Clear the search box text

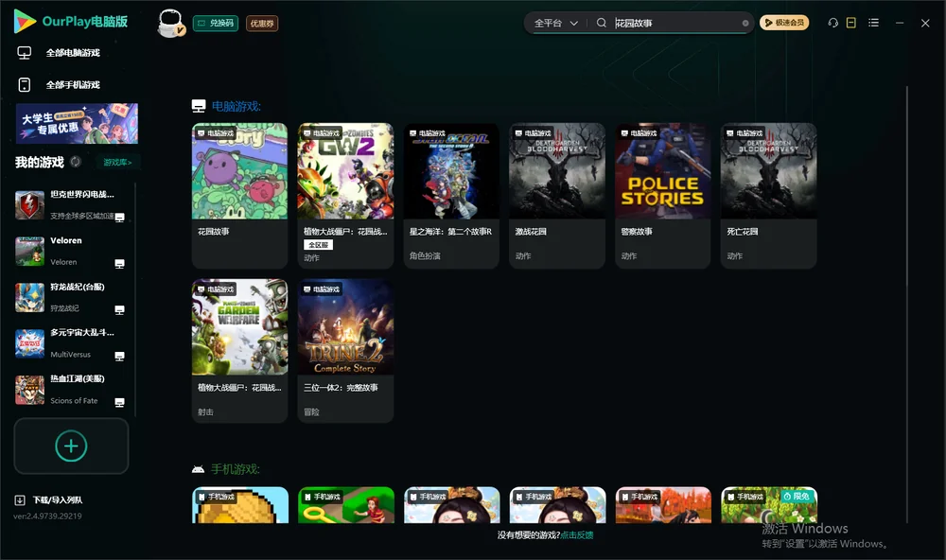click(745, 23)
